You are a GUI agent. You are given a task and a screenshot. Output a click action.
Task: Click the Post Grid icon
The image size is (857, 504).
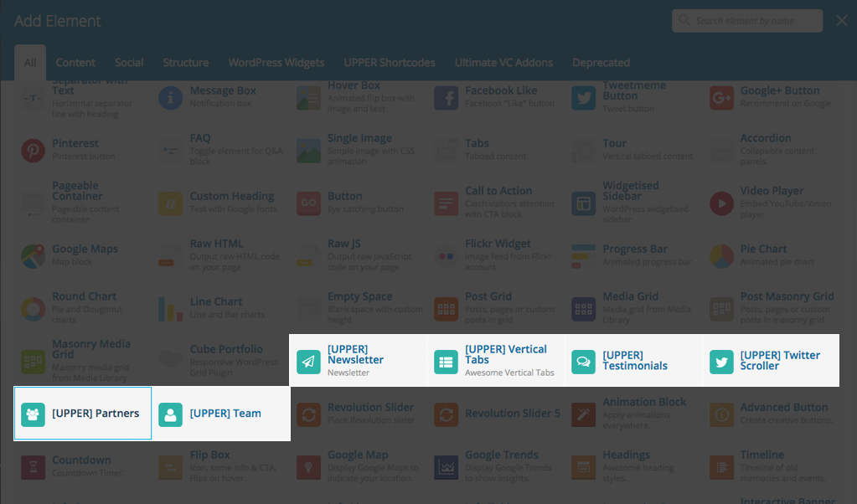pos(446,309)
